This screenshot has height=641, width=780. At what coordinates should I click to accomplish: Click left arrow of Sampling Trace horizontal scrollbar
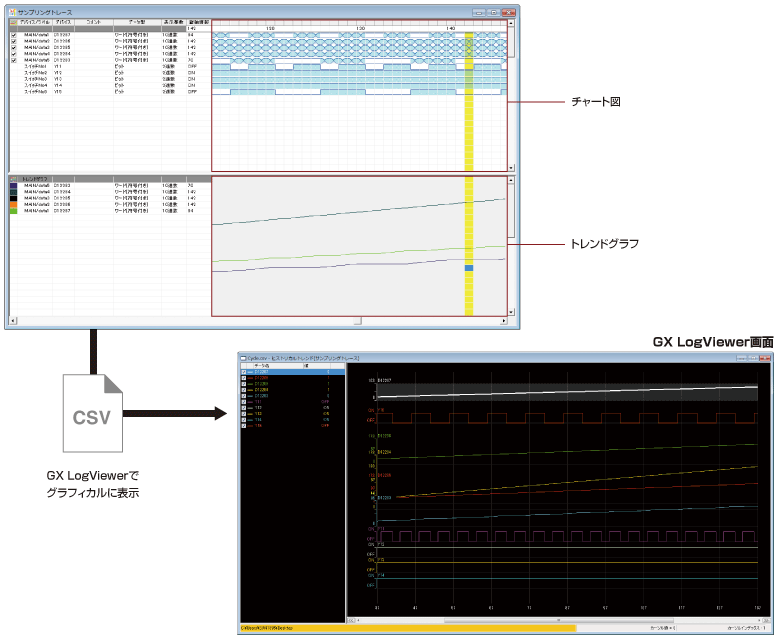pos(12,321)
